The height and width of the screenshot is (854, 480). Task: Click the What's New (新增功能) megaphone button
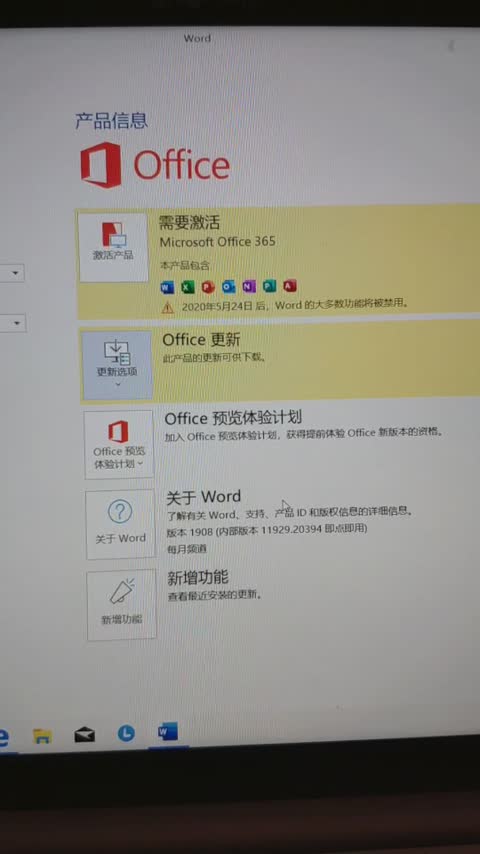point(121,605)
